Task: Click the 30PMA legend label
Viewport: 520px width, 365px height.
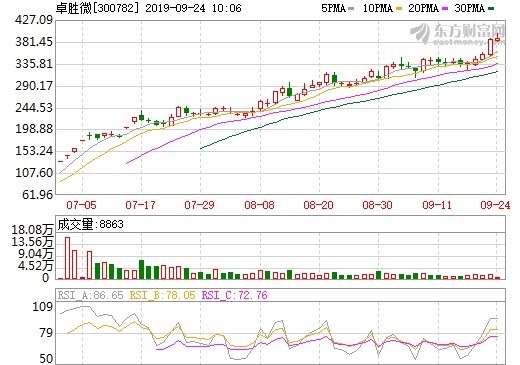Action: 469,8
